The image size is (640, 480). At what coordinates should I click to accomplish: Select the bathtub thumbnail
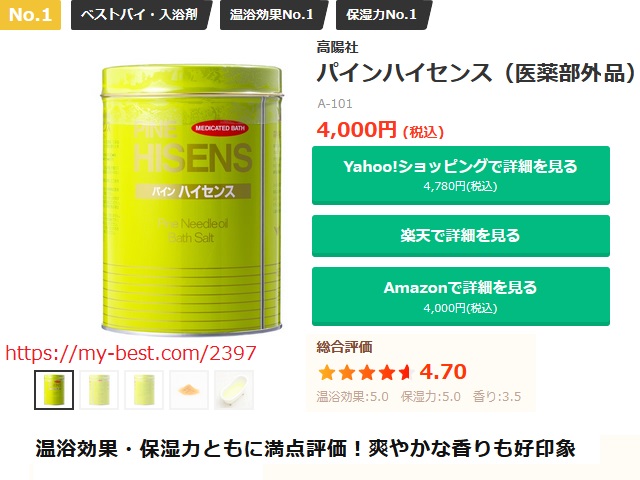click(x=234, y=390)
